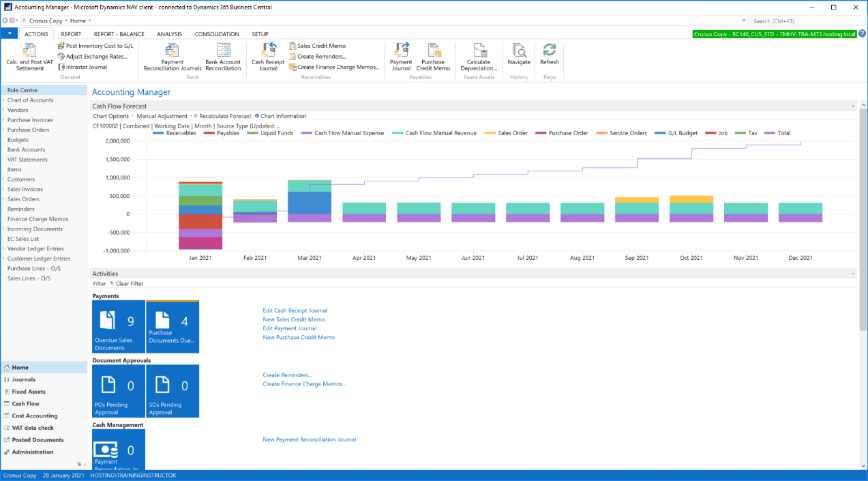Switch to the REPORT ribbon tab
Image resolution: width=868 pixels, height=481 pixels.
pos(71,34)
